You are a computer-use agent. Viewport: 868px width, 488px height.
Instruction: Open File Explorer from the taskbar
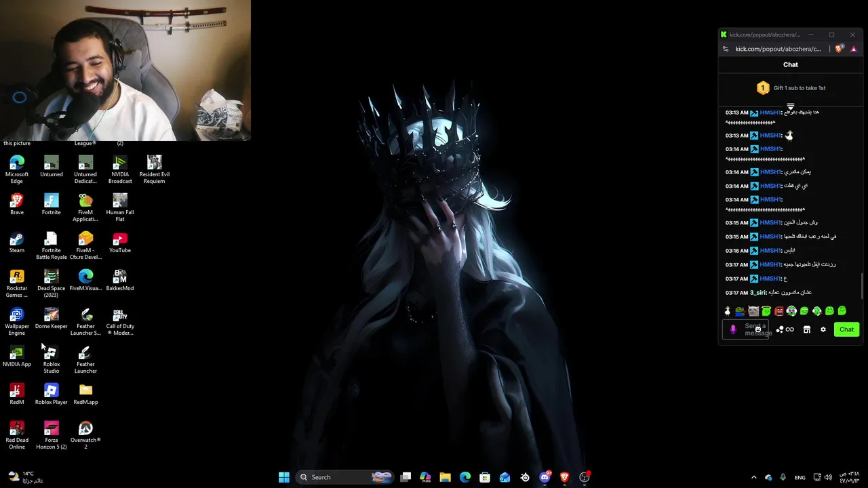coord(445,477)
